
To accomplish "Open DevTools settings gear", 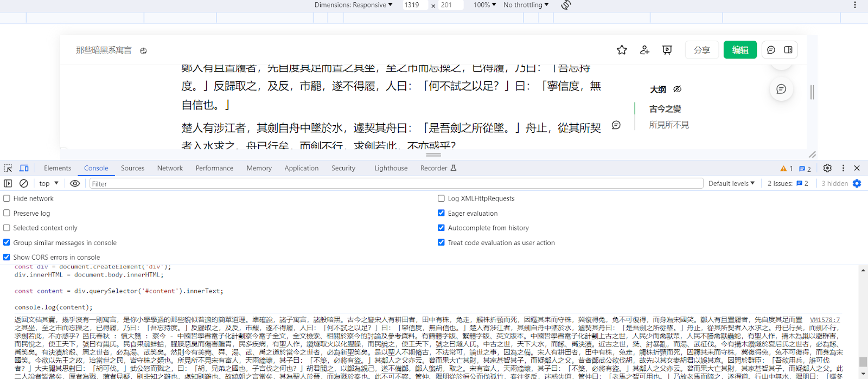I will tap(827, 168).
